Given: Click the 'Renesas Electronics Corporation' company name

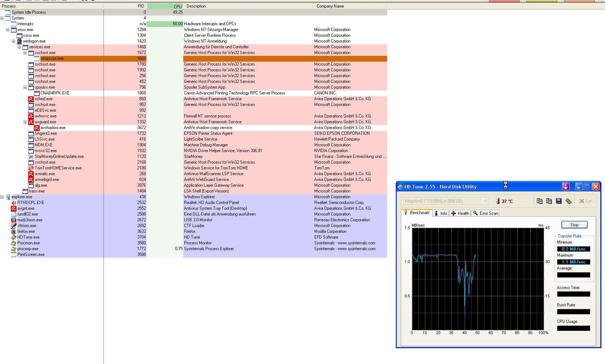Looking at the screenshot, I should (342, 220).
